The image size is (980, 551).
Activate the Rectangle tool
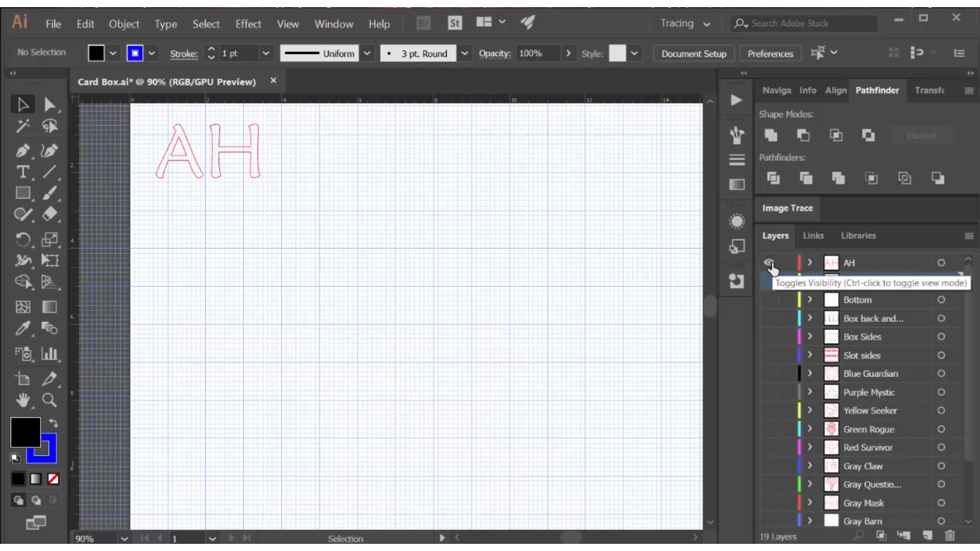click(23, 193)
